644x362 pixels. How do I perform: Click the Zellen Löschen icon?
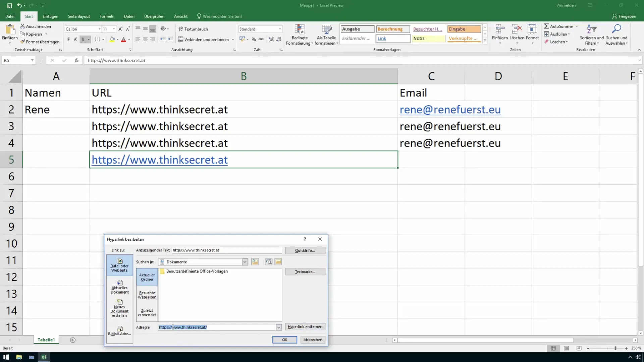[517, 29]
